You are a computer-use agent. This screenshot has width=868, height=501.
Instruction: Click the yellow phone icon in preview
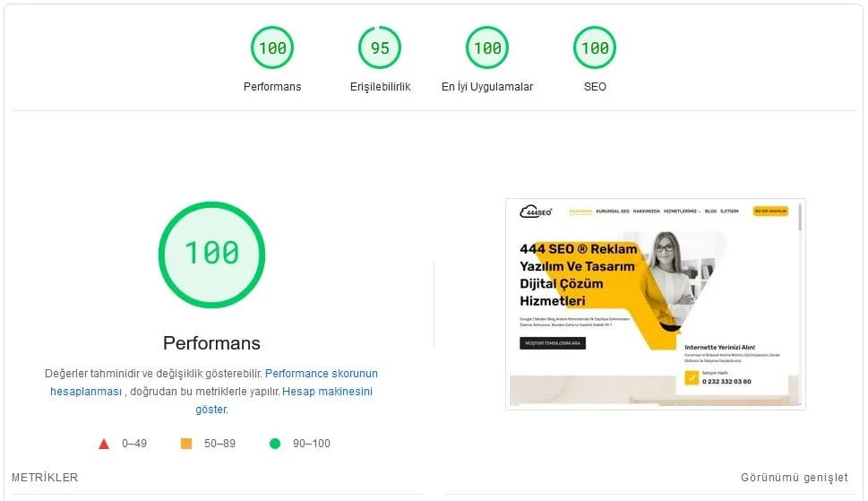click(692, 377)
